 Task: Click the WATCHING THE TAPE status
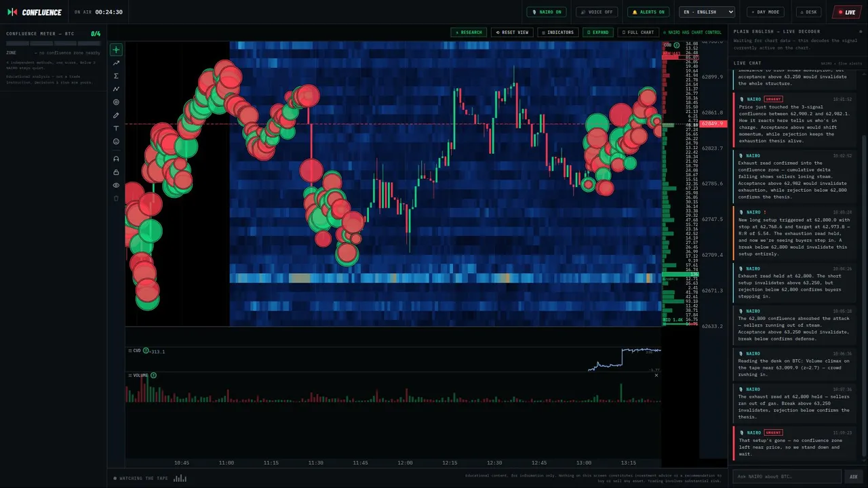point(141,479)
